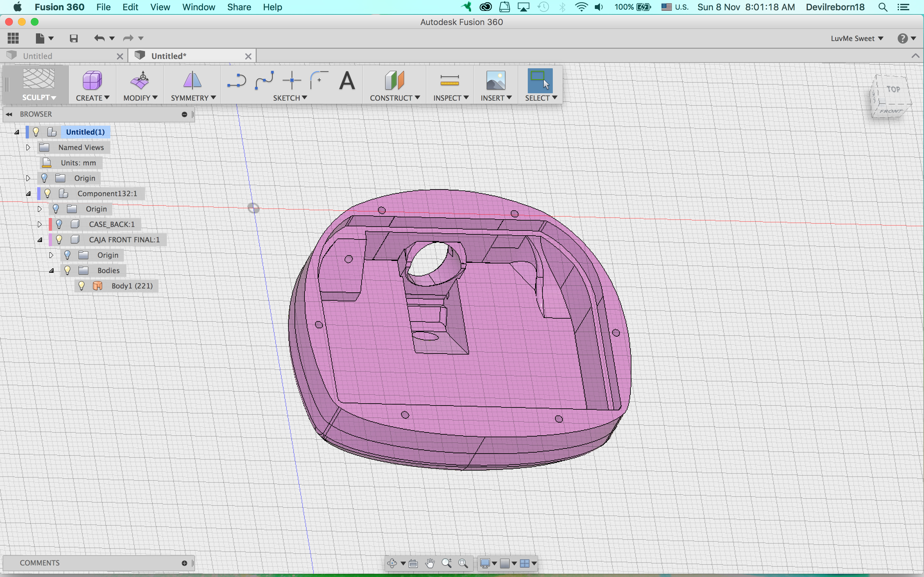Expand the Named Views folder
Screen dimensions: 924x577
pos(28,147)
